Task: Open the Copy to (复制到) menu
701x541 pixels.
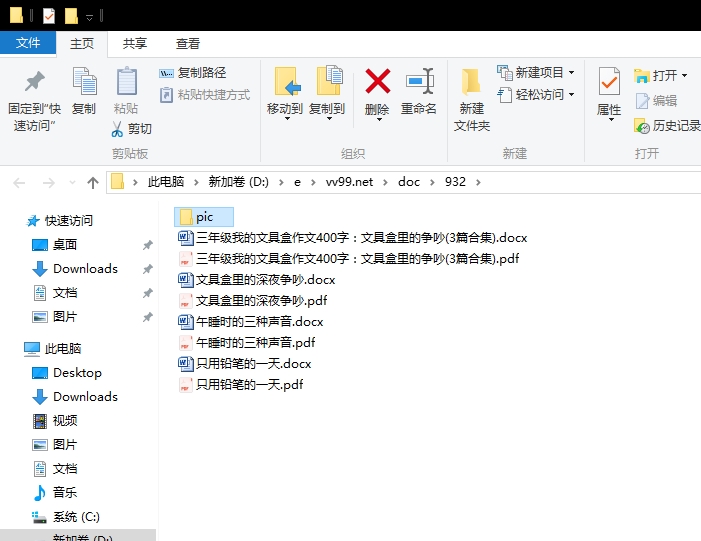Action: coord(327,93)
